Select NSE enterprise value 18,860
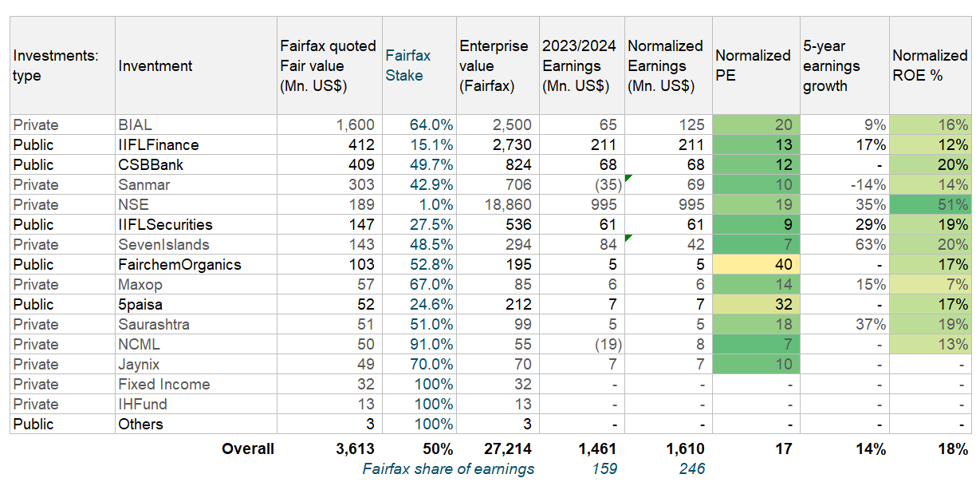The image size is (980, 482). tap(497, 204)
